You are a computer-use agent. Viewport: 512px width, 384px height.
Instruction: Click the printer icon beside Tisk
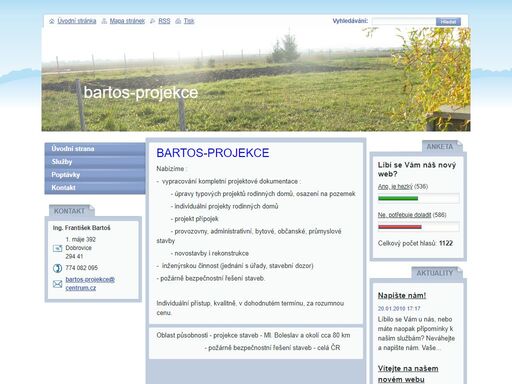click(178, 21)
